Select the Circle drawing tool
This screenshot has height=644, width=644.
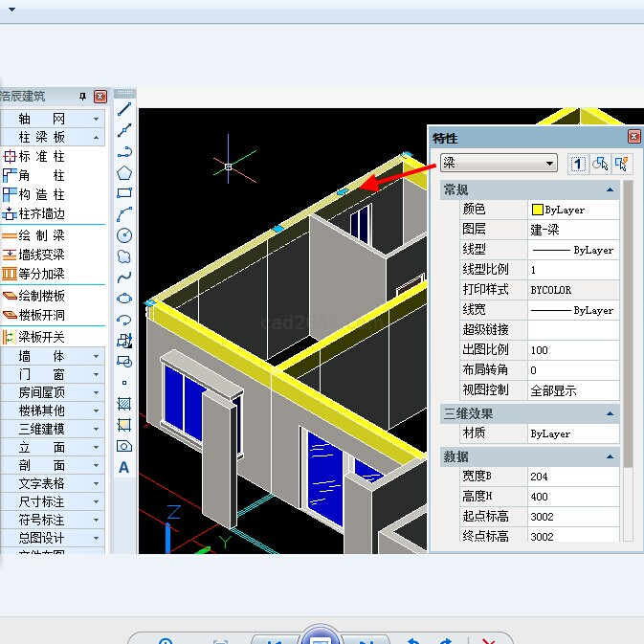[124, 235]
